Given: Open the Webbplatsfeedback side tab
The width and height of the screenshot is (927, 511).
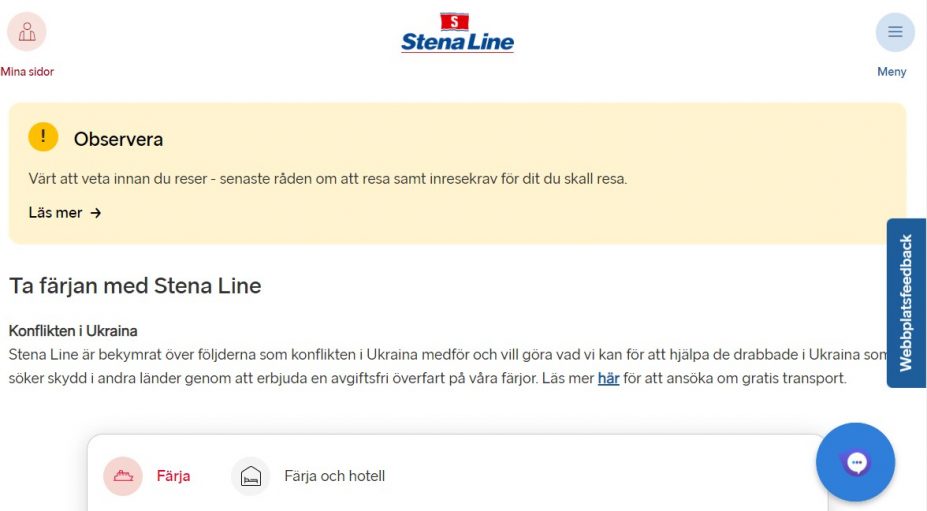Looking at the screenshot, I should [906, 303].
